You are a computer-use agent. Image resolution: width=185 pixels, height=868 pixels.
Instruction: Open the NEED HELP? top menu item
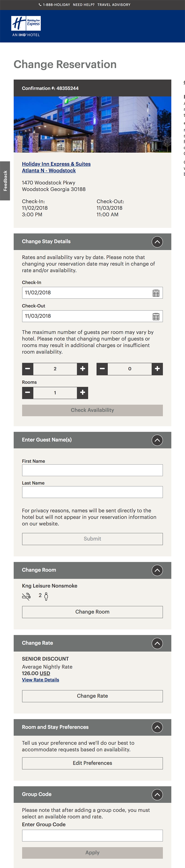pos(83,5)
